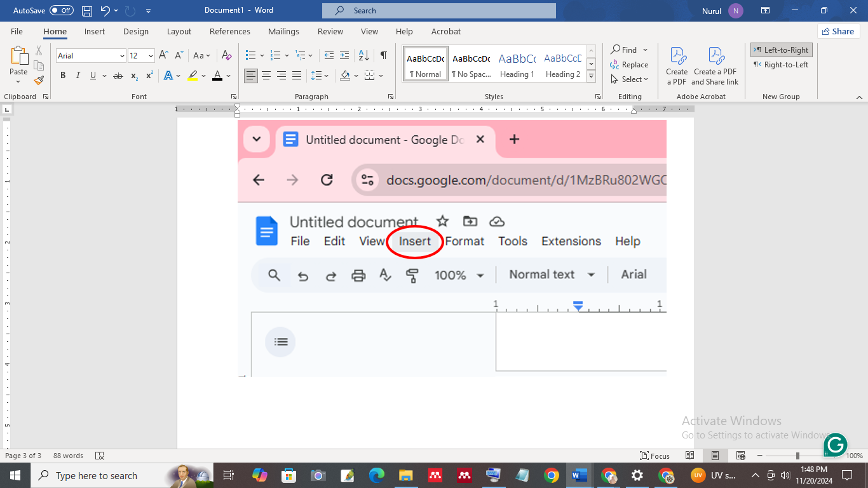Click the proofing check icon in status bar
Screen dimensions: 868x488
click(x=99, y=456)
